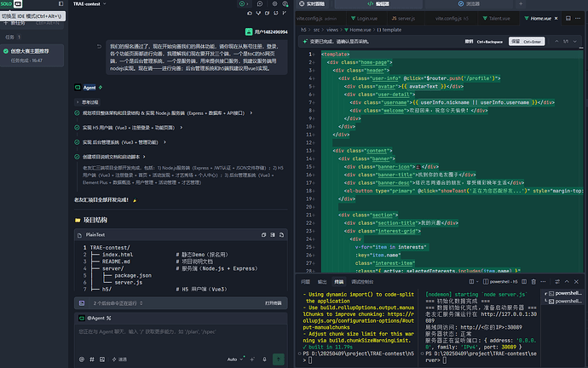Click the copy icon under chat header

click(267, 13)
